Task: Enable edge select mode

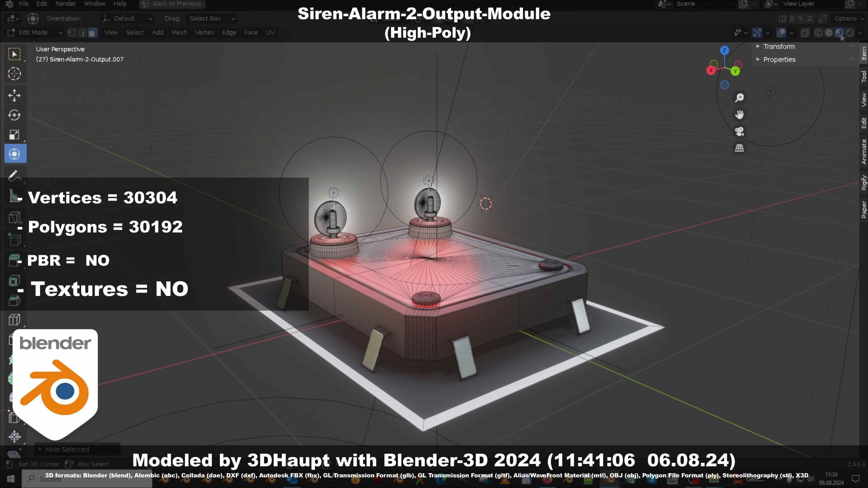Action: click(82, 32)
